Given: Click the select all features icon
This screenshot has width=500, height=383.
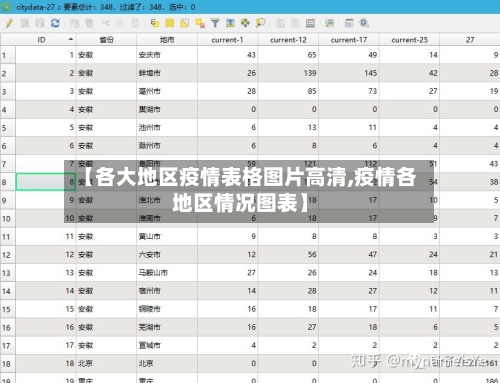Looking at the screenshot, I should [170, 23].
